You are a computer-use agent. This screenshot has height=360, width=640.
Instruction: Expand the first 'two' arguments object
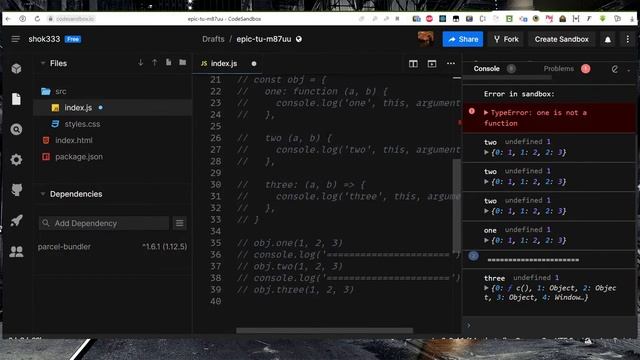click(x=486, y=153)
